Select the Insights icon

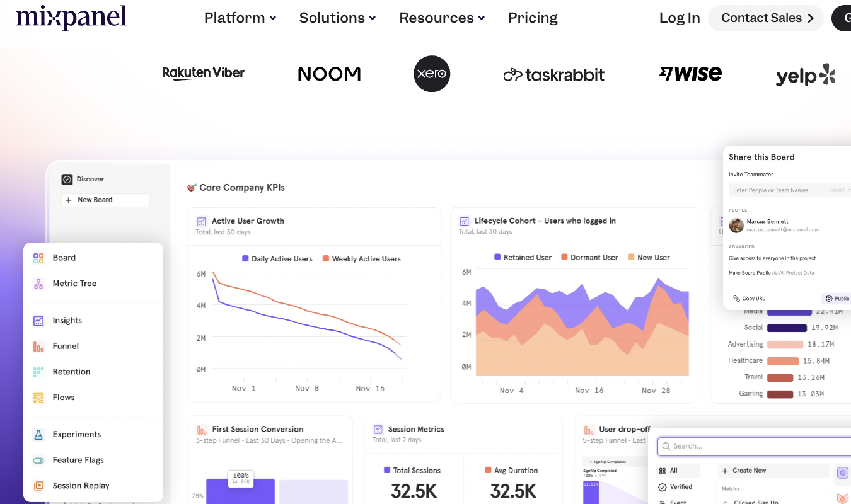pos(38,320)
